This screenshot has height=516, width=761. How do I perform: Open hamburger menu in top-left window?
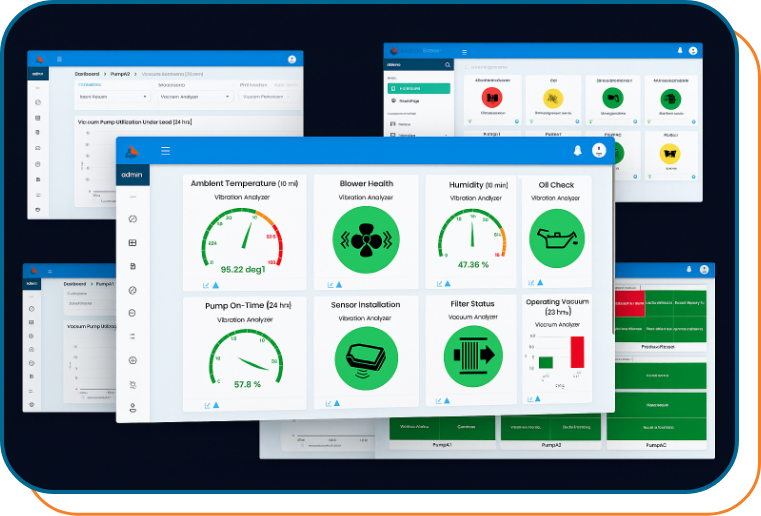[x=59, y=59]
